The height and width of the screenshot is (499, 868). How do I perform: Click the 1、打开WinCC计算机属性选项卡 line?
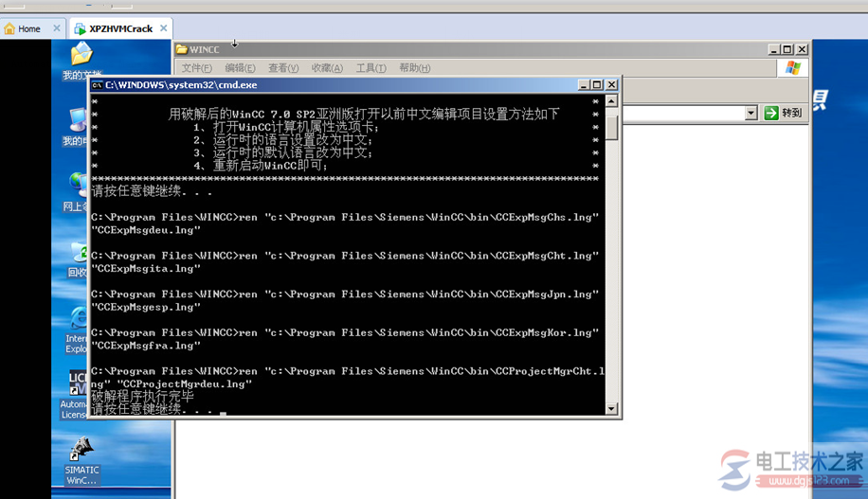[x=286, y=127]
